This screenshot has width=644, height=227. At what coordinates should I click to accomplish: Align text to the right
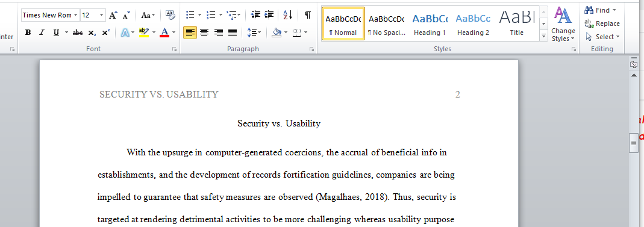[219, 33]
